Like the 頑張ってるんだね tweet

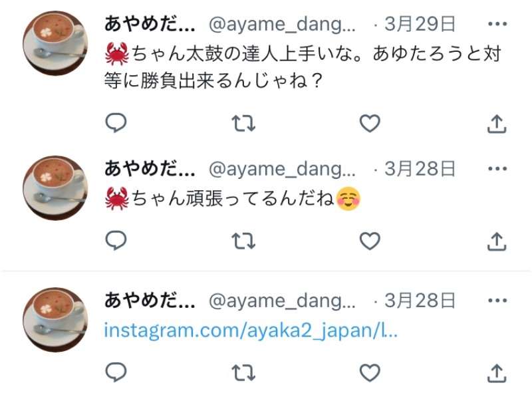tap(370, 241)
